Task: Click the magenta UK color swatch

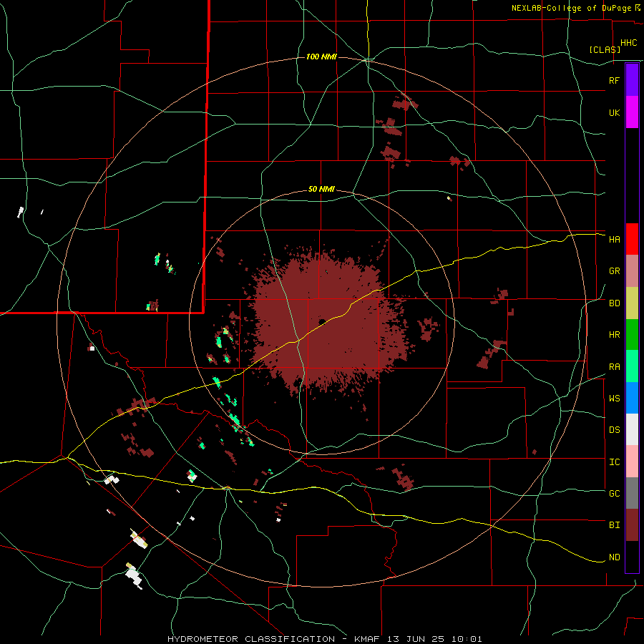Action: [x=632, y=112]
